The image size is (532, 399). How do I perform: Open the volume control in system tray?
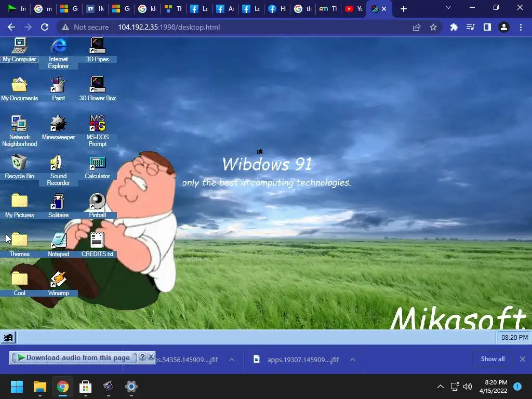click(468, 387)
